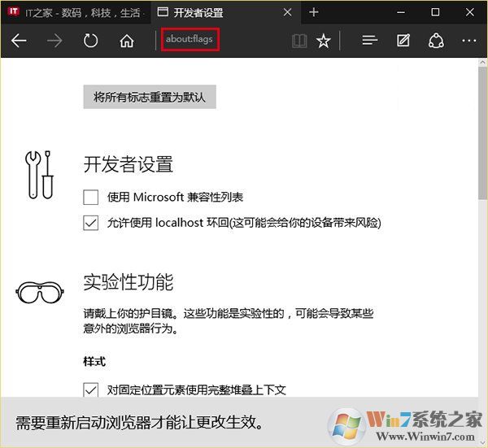Close the 开发者设置 tab
This screenshot has width=488, height=448.
point(288,12)
